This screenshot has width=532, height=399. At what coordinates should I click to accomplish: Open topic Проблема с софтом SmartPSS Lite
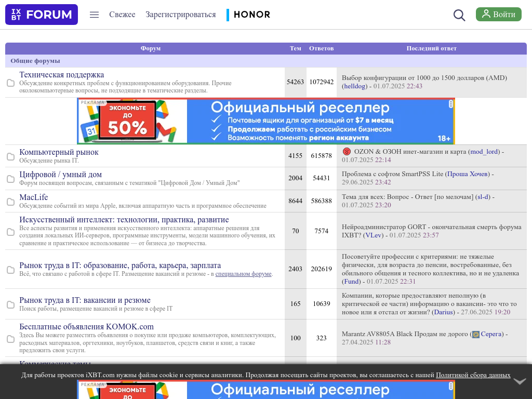pos(393,174)
